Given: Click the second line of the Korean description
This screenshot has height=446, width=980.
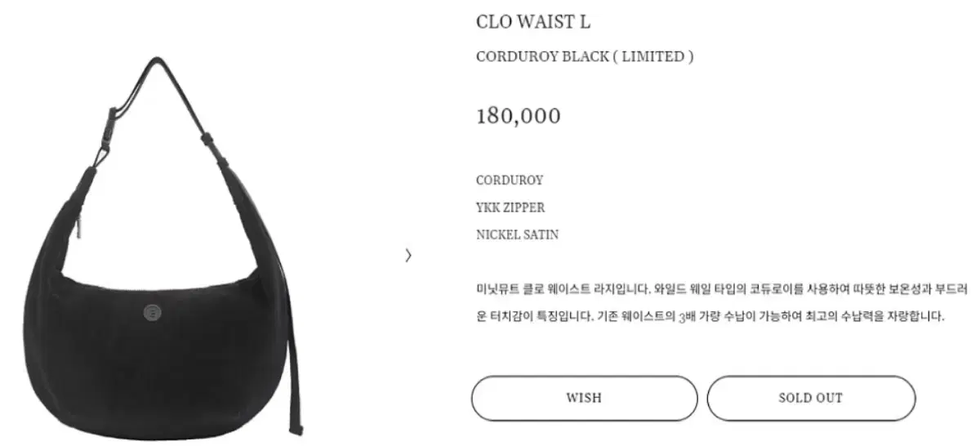Looking at the screenshot, I should click(710, 317).
